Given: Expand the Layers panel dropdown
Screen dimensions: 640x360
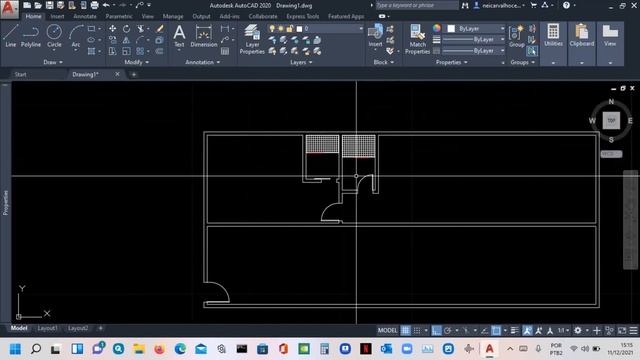Looking at the screenshot, I should pos(301,62).
